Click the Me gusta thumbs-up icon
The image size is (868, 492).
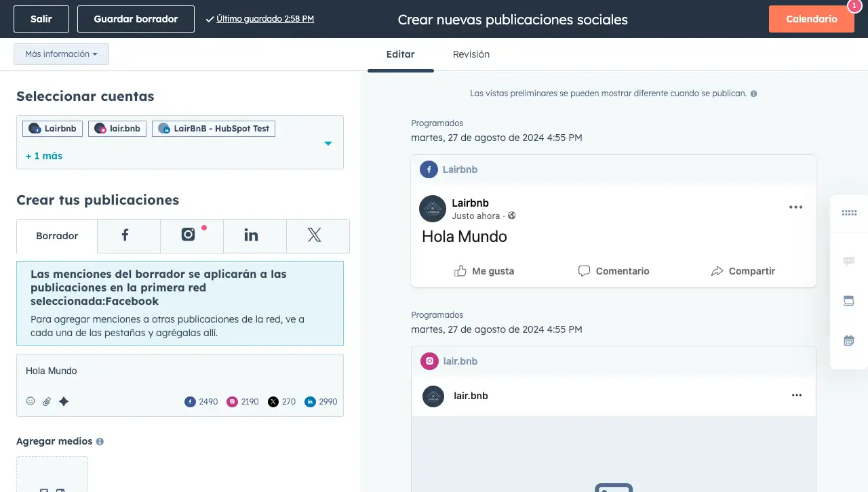coord(460,271)
